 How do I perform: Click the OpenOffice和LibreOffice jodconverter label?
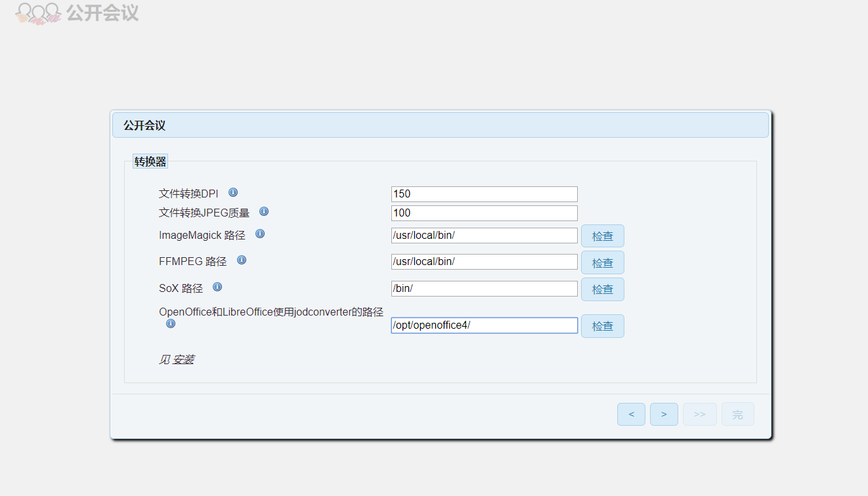tap(271, 312)
